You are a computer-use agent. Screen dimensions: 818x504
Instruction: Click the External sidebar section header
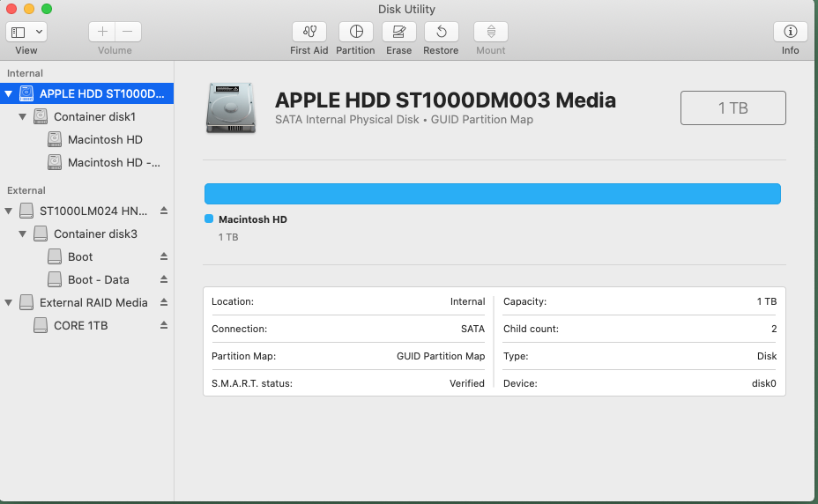(x=26, y=190)
